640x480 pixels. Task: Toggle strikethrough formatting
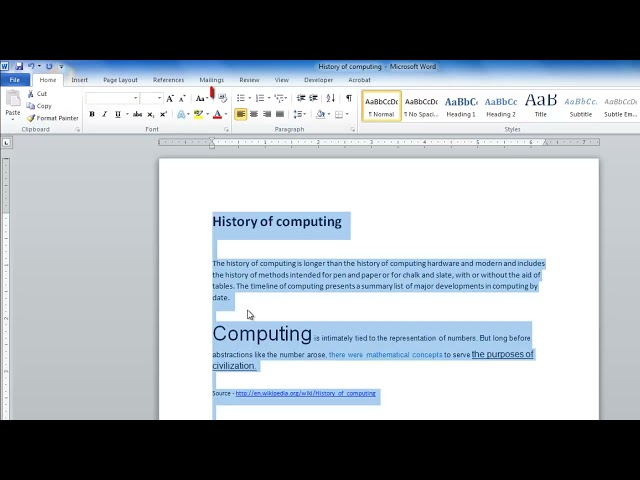pyautogui.click(x=138, y=115)
